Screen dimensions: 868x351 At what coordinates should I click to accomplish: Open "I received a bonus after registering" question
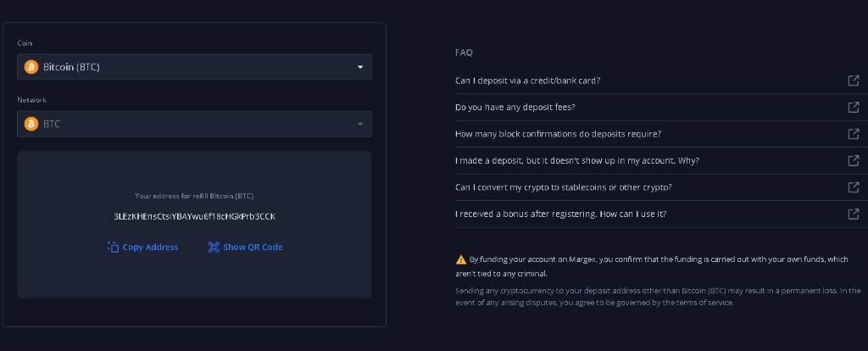[x=560, y=214]
